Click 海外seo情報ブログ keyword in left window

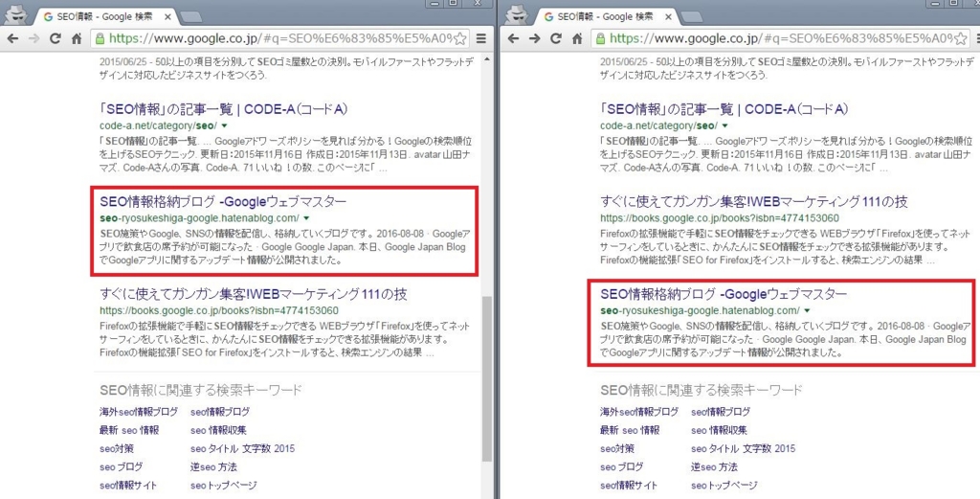coord(138,412)
